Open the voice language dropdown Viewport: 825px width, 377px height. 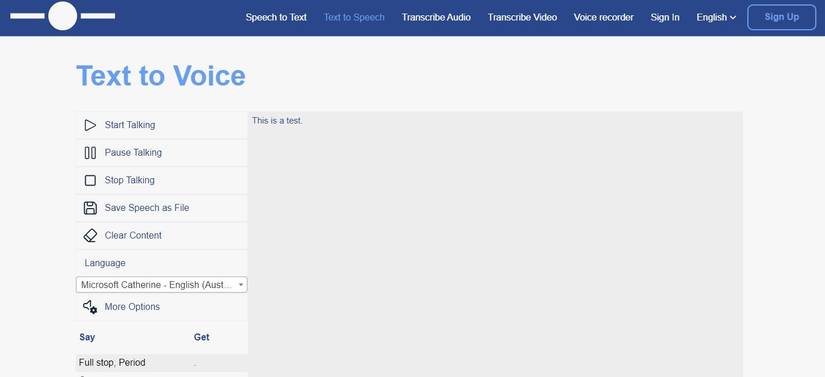(162, 284)
